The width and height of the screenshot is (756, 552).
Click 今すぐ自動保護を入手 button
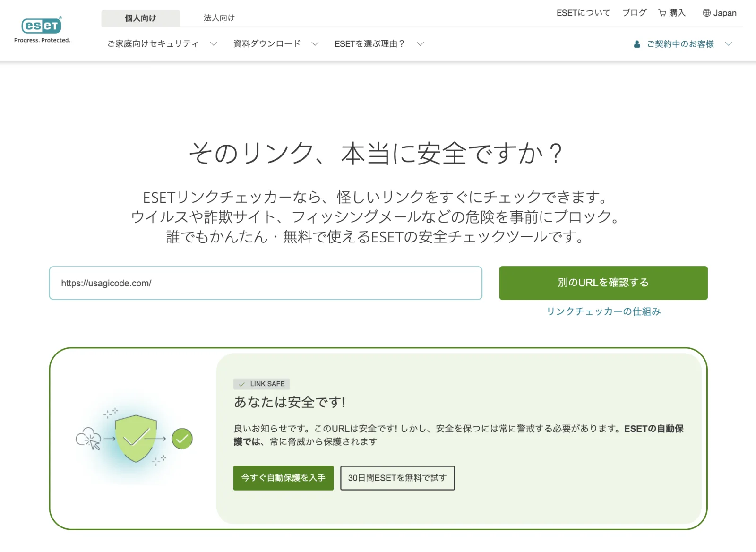point(283,478)
